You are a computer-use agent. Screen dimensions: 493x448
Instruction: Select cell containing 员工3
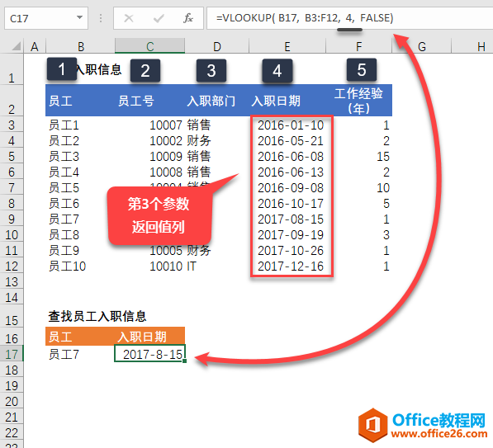(80, 157)
